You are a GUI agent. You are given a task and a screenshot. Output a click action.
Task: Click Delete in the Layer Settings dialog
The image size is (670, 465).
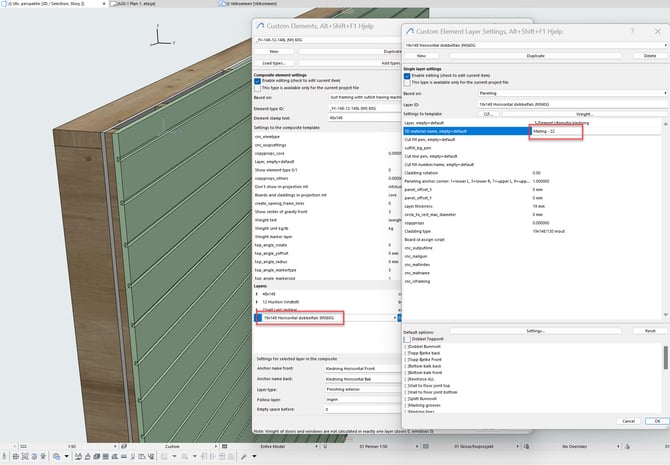click(x=649, y=56)
